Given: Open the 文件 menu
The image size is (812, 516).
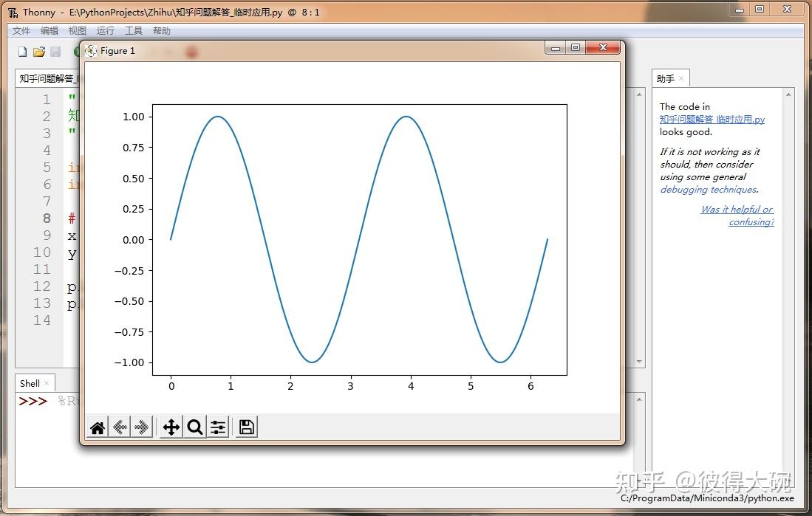Looking at the screenshot, I should click(x=21, y=30).
